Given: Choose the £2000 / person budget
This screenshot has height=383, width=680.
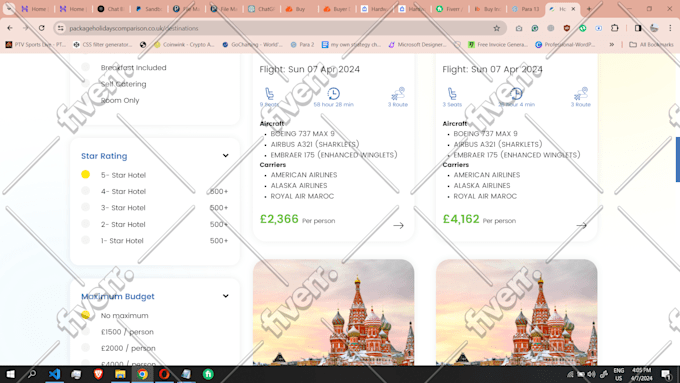Looking at the screenshot, I should click(85, 348).
